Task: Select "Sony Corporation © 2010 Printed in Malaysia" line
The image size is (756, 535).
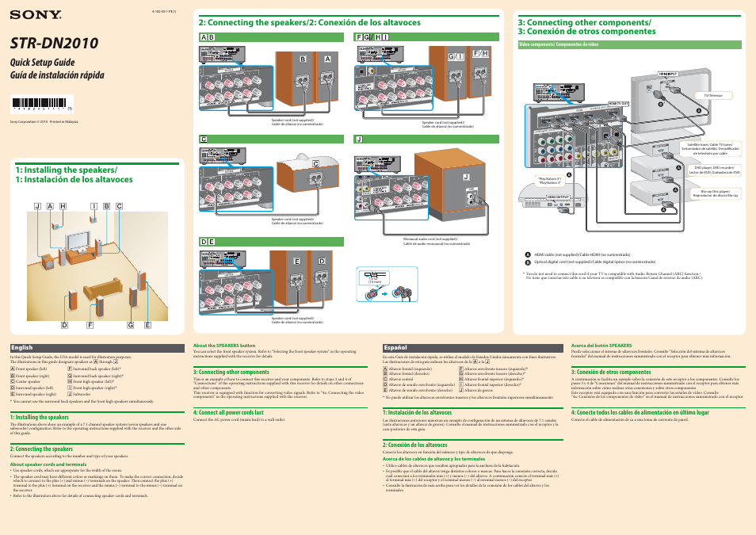Action: (44, 121)
